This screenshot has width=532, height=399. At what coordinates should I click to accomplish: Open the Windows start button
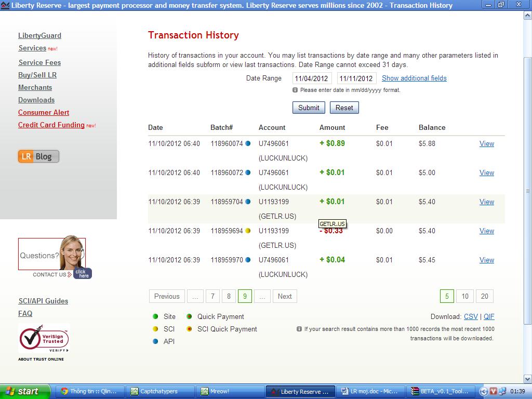pyautogui.click(x=25, y=391)
